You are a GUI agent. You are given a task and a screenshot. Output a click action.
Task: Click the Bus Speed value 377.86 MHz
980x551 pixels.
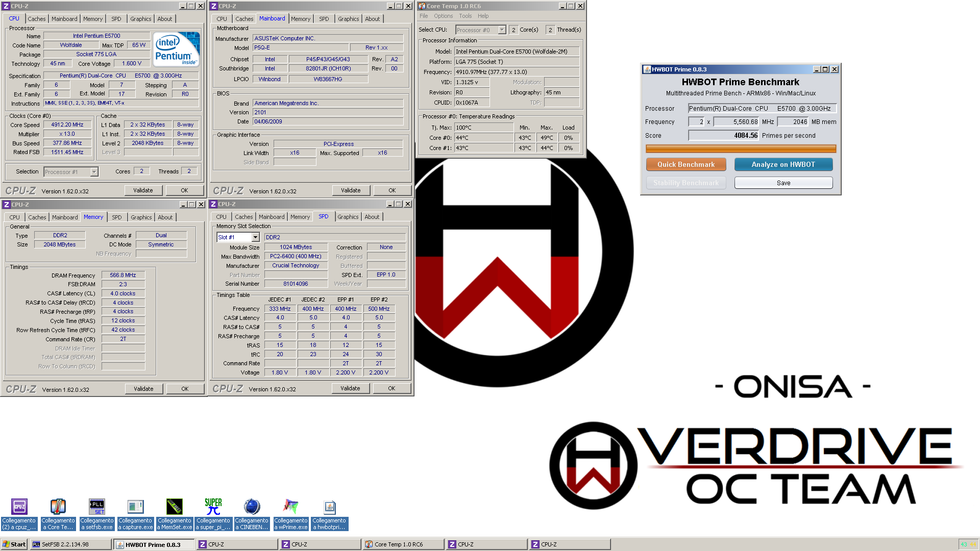click(x=67, y=143)
